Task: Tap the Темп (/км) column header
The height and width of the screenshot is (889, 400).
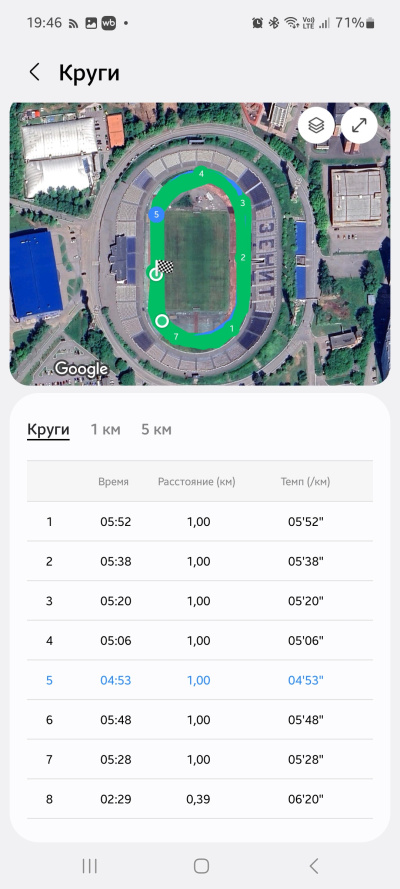Action: coord(305,481)
